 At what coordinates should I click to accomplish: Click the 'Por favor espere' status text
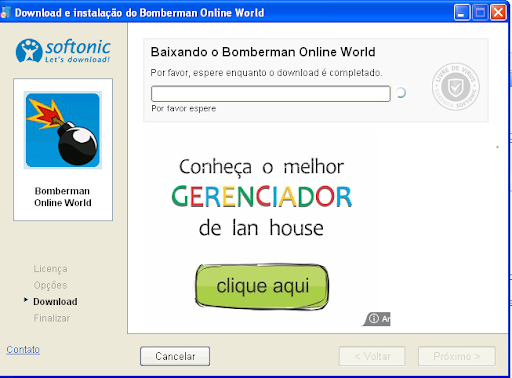(184, 109)
